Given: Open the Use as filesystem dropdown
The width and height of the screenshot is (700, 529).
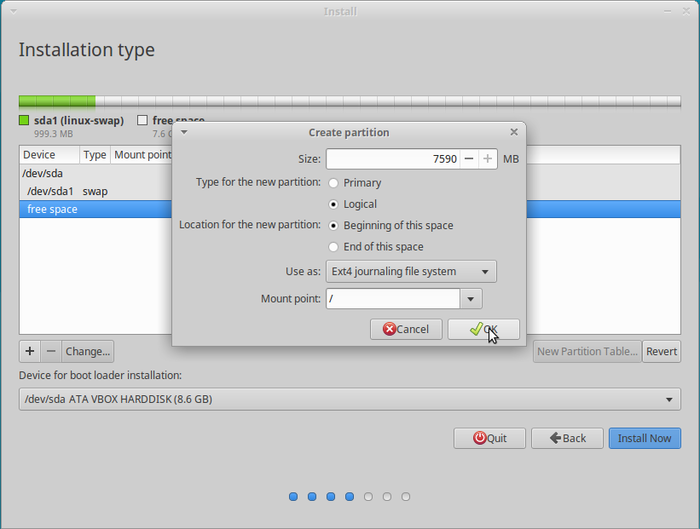Looking at the screenshot, I should click(411, 271).
